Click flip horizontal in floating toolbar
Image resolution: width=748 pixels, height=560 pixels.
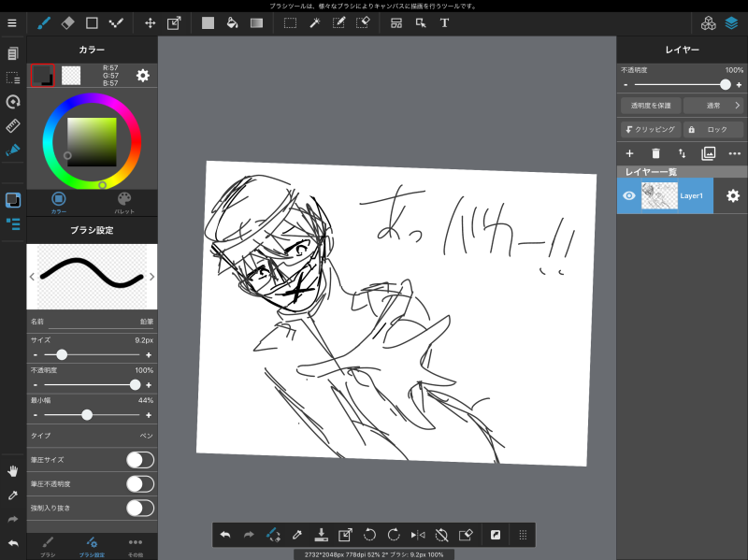click(x=418, y=535)
